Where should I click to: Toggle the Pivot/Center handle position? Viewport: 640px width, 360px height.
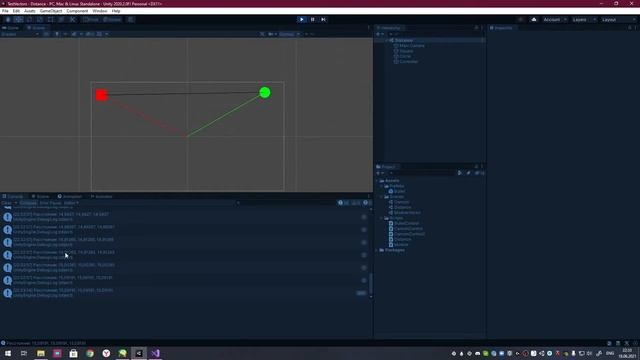[x=91, y=19]
